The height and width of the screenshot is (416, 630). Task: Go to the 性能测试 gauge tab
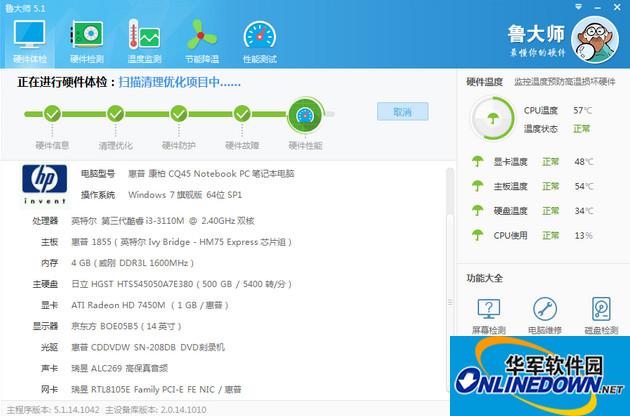point(260,41)
